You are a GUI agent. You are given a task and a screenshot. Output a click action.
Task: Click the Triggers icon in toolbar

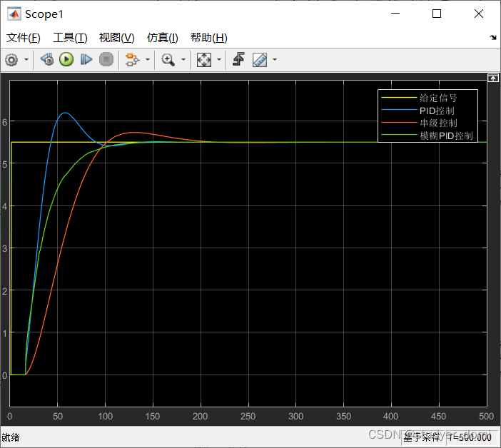pyautogui.click(x=238, y=60)
